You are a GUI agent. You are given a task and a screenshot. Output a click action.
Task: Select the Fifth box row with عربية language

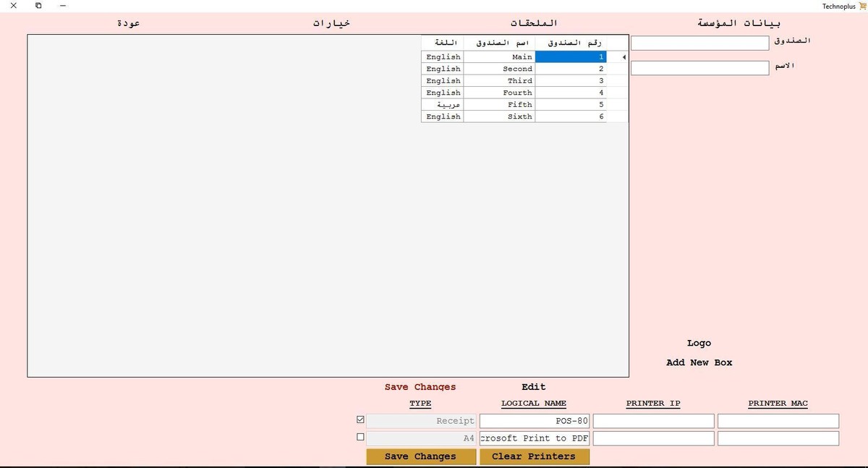click(518, 104)
